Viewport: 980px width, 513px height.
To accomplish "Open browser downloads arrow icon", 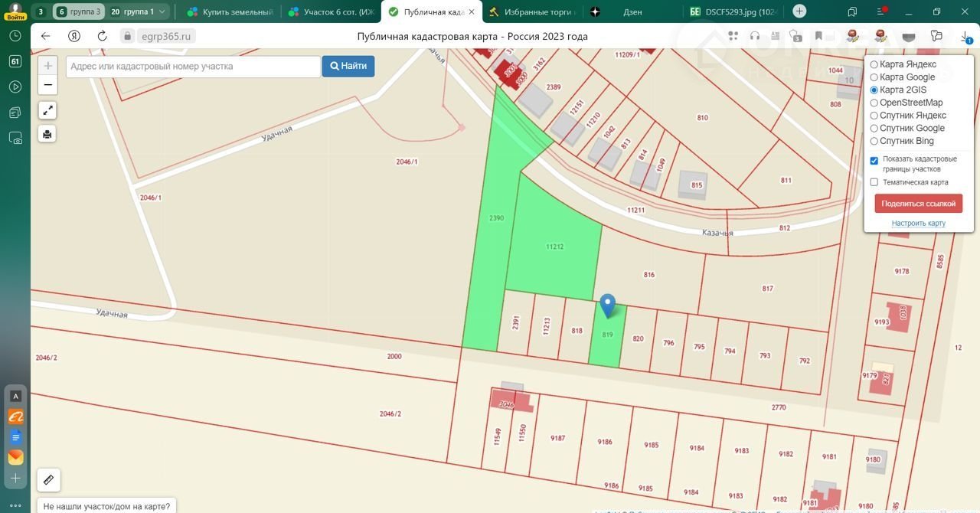I will (965, 36).
